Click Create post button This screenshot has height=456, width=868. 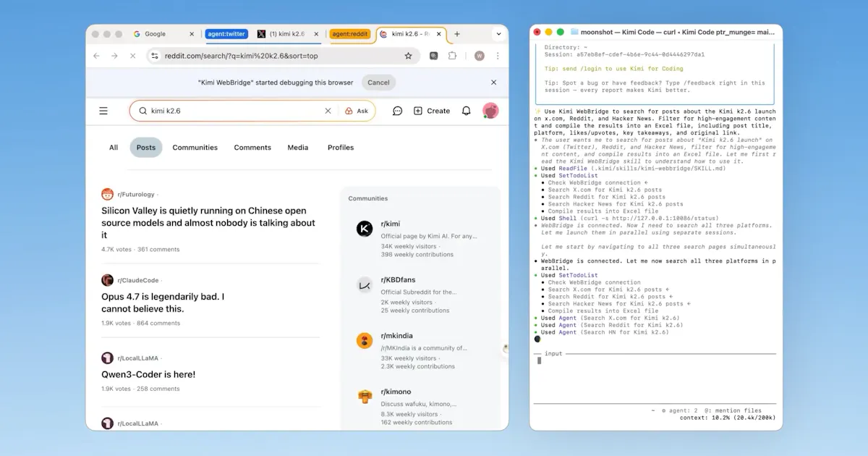432,111
